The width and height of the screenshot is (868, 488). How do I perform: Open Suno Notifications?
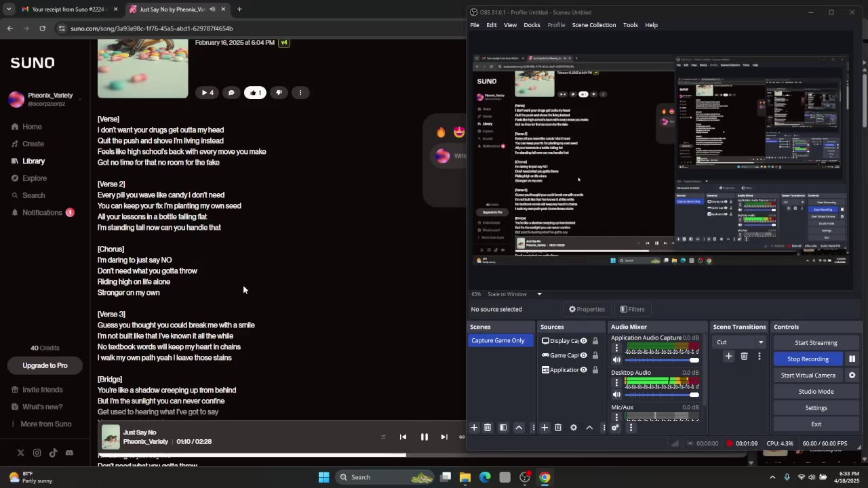click(42, 212)
